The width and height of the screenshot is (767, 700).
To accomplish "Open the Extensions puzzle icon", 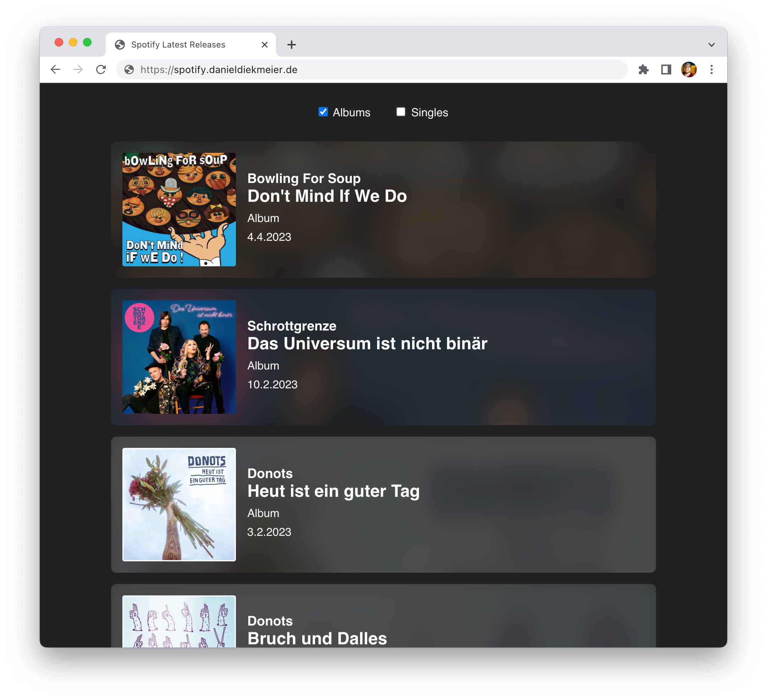I will coord(643,70).
